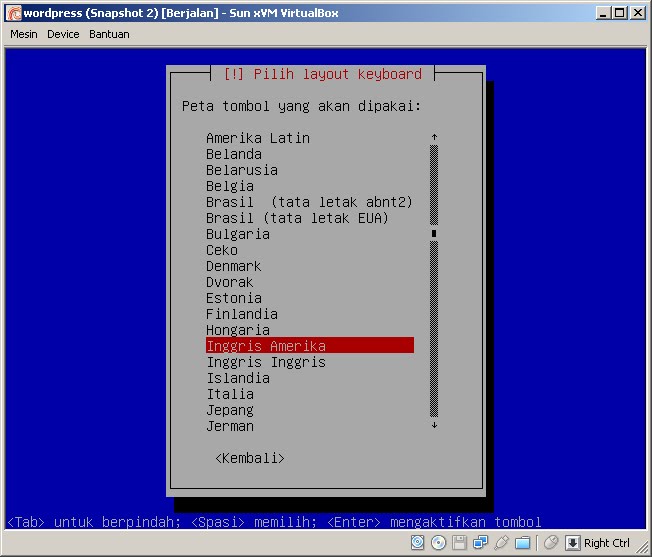Maximize the VirtualBox window
The height and width of the screenshot is (557, 652).
(x=620, y=13)
